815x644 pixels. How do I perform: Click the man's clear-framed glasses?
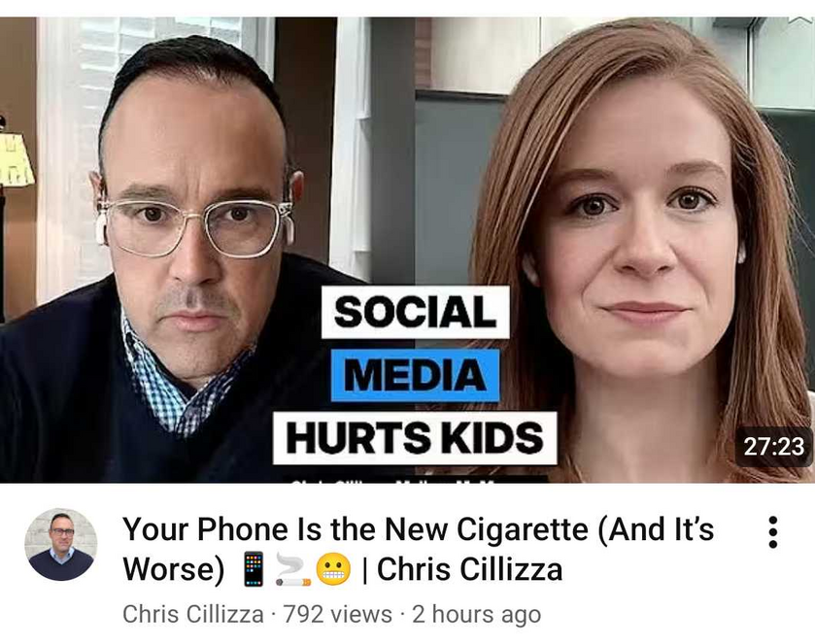tap(195, 226)
